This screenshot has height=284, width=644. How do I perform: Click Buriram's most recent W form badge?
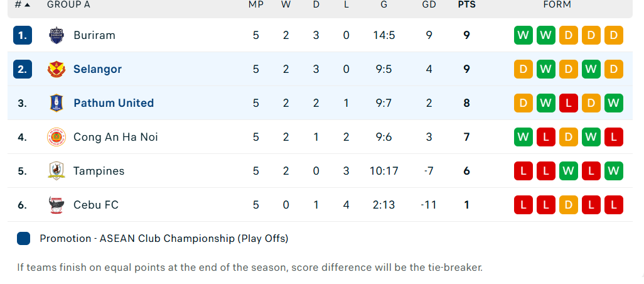tap(523, 35)
